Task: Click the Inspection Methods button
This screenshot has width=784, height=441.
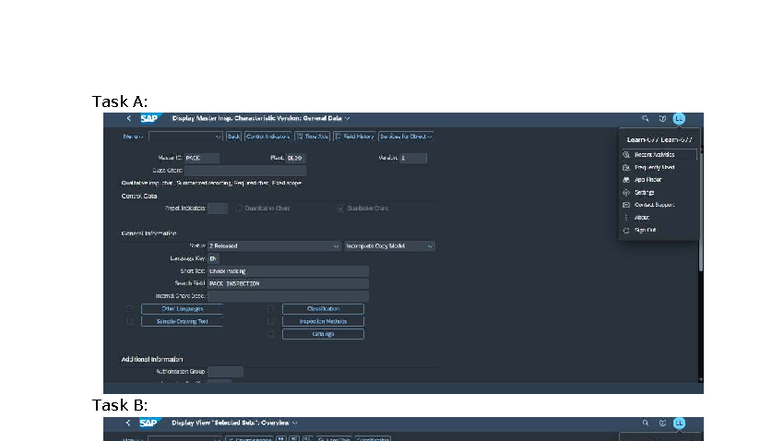Action: pyautogui.click(x=323, y=321)
